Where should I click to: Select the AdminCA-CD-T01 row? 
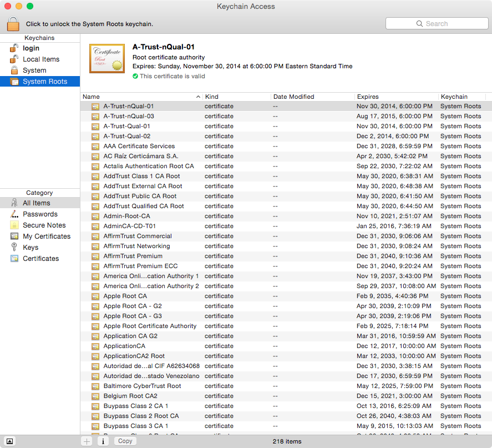click(286, 226)
